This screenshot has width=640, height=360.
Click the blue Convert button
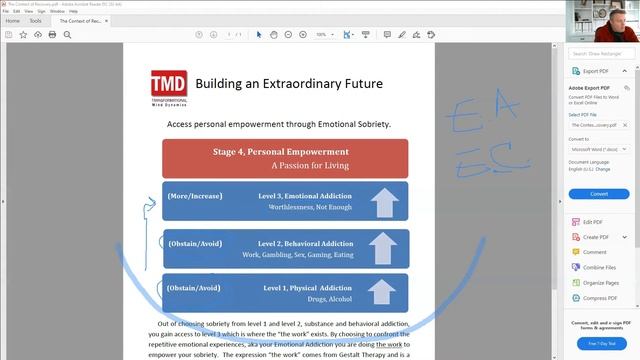click(x=599, y=194)
